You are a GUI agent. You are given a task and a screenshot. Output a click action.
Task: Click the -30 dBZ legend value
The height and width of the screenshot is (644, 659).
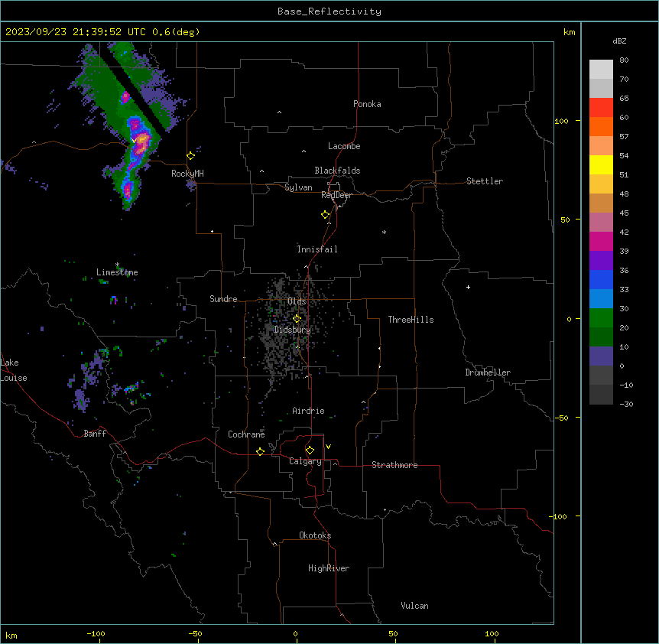click(626, 404)
